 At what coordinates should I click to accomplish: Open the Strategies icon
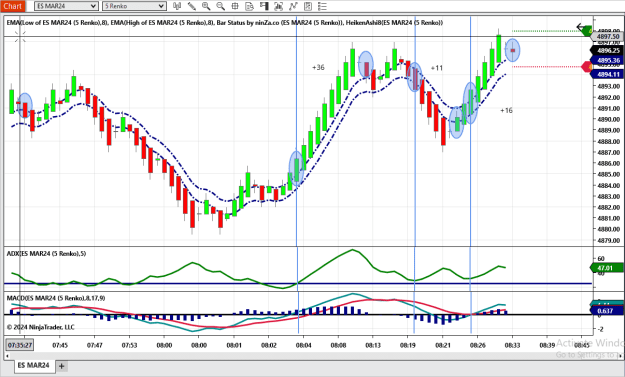pyautogui.click(x=308, y=6)
